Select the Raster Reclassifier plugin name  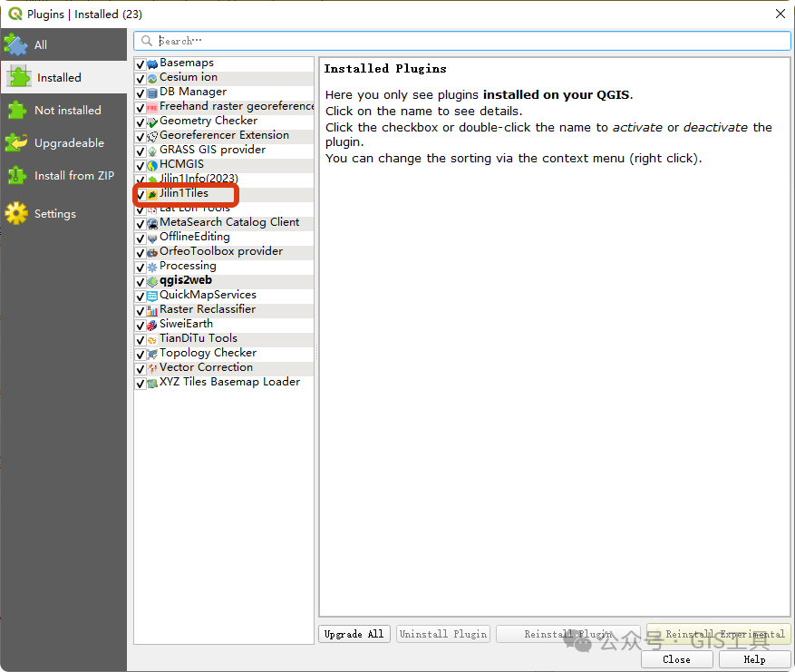tap(208, 309)
